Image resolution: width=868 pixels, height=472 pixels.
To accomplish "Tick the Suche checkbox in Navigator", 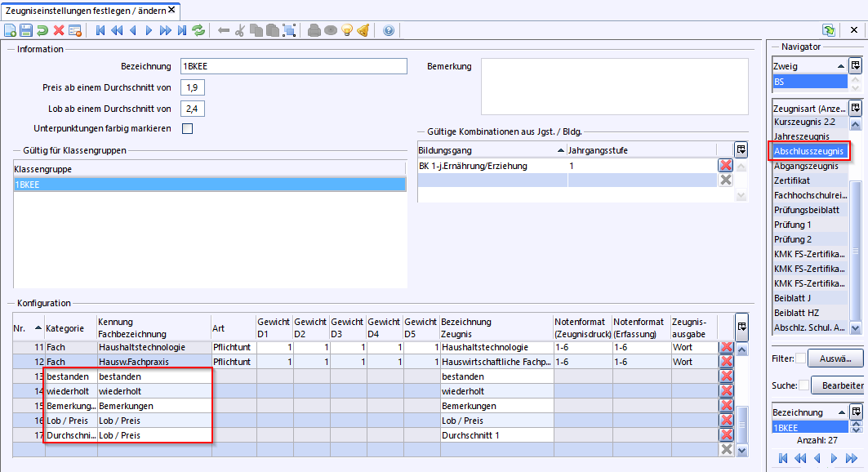I will (x=803, y=385).
